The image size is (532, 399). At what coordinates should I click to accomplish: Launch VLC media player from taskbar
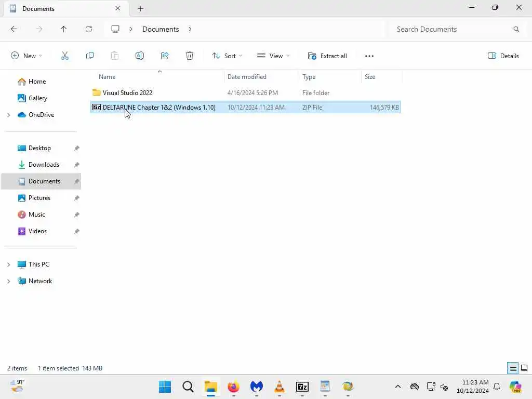(279, 387)
